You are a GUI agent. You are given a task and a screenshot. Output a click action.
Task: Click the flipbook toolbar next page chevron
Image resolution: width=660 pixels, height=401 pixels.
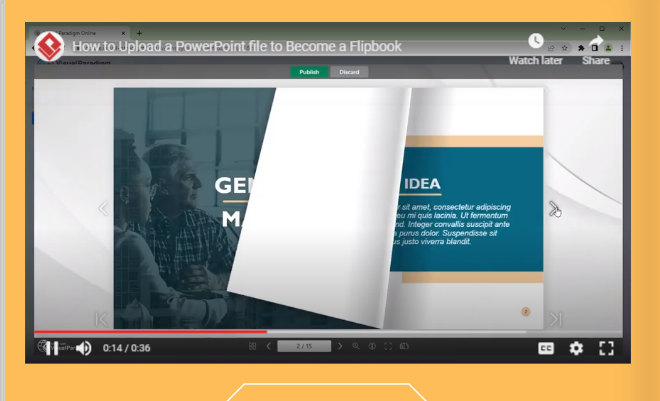340,346
